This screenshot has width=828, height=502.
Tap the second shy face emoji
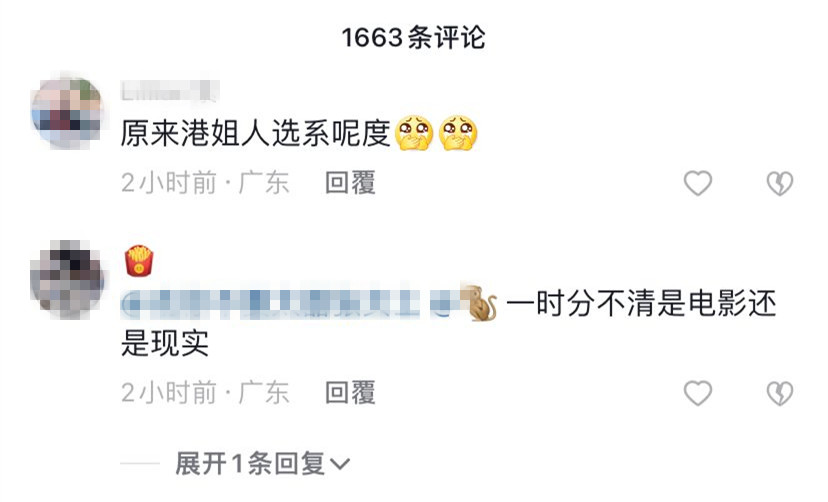click(458, 132)
